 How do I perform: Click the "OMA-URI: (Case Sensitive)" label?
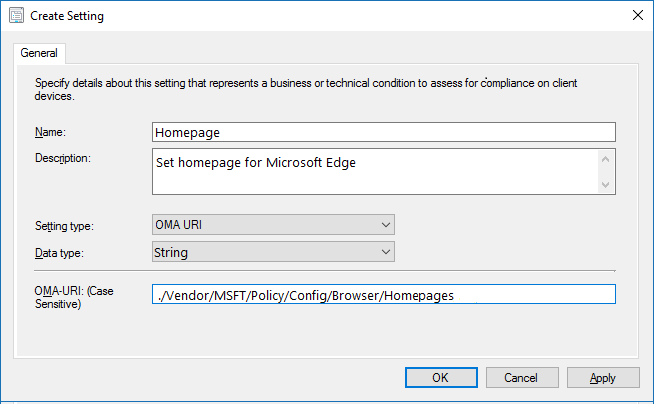pyautogui.click(x=77, y=295)
